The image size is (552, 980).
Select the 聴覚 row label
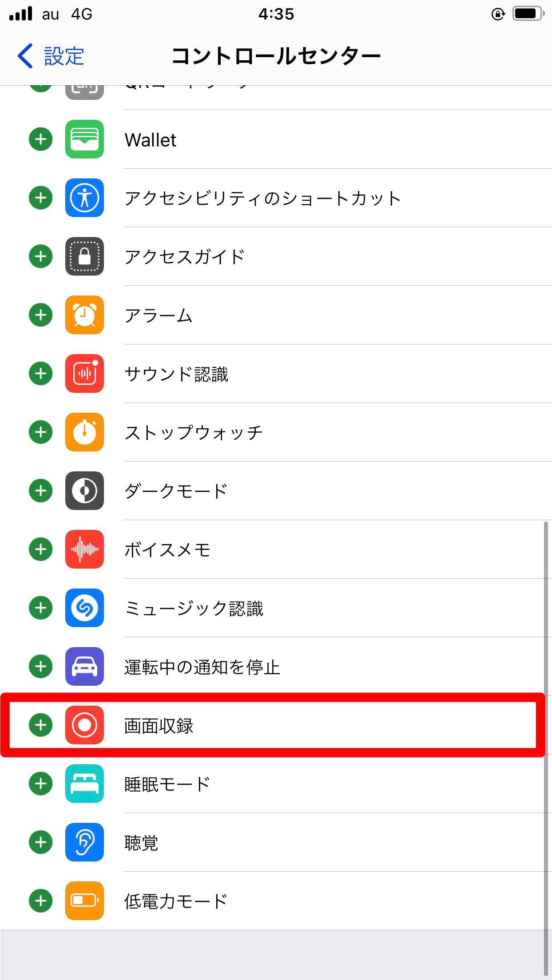point(141,842)
